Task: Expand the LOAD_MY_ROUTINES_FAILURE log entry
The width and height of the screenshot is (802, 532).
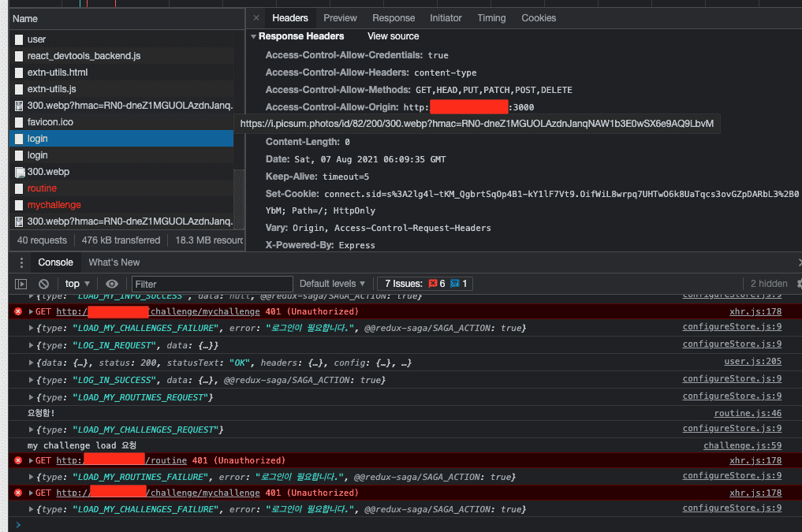Action: point(32,477)
